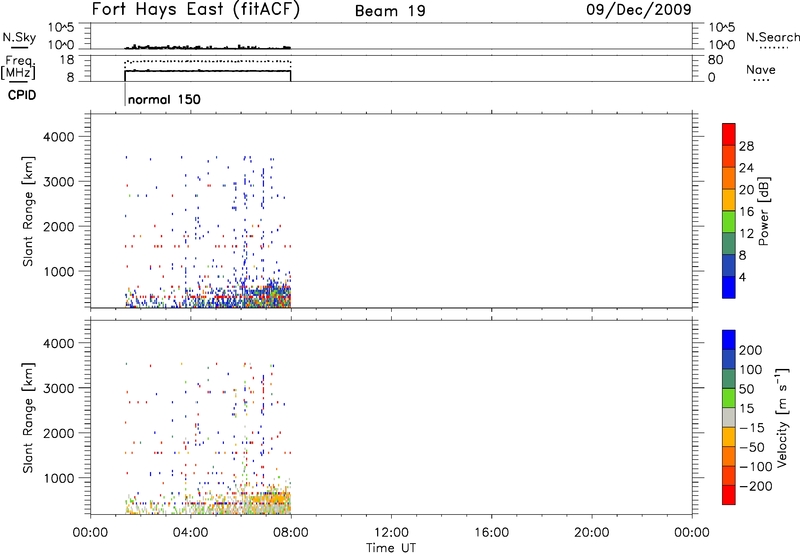
Task: Click the "Freq. [MHz]" axis label
Action: (18, 67)
